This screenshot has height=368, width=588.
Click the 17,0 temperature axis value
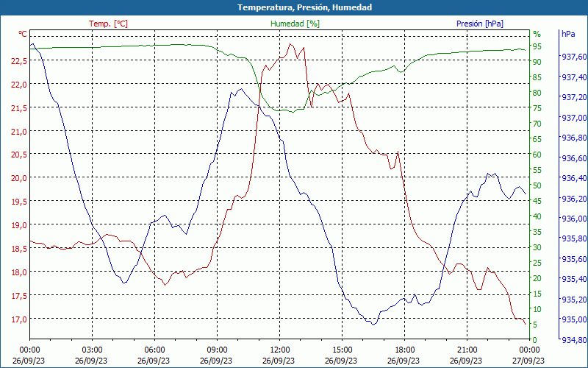tap(19, 319)
